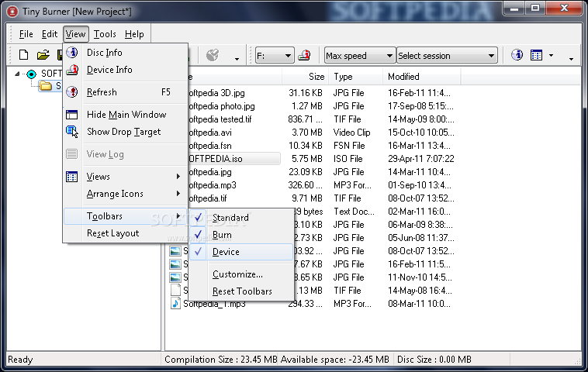The width and height of the screenshot is (588, 372).
Task: Open the File menu
Action: (x=26, y=34)
